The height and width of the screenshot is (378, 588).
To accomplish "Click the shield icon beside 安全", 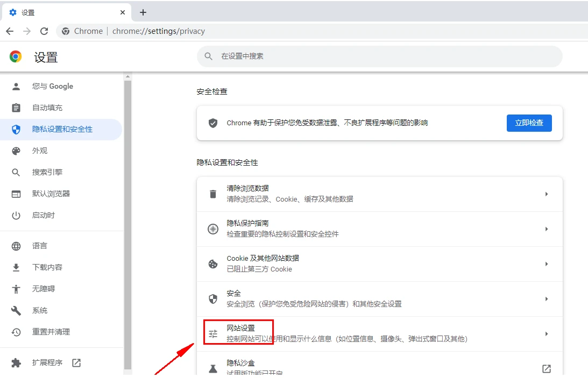I will (212, 299).
